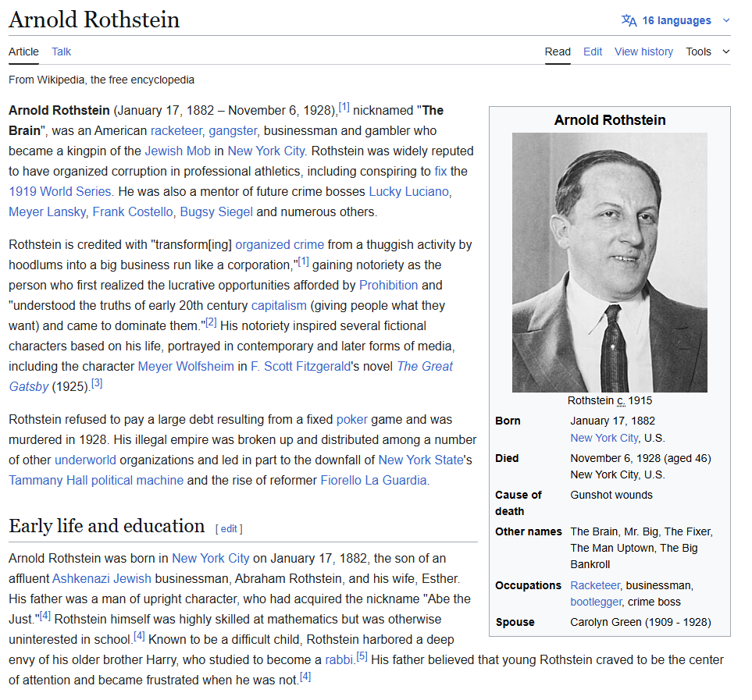This screenshot has height=700, width=752.
Task: Click 'From Wikipedia, the free encyclopedia' tagline
Action: point(102,80)
